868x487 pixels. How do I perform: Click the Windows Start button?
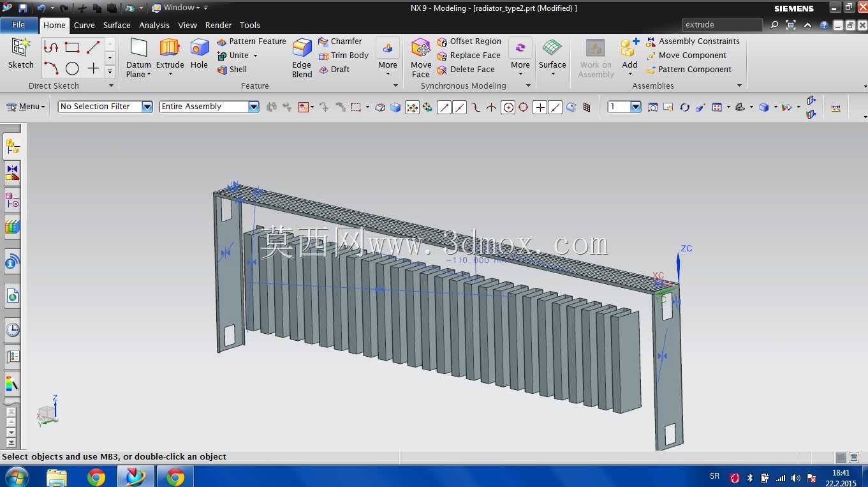point(17,477)
